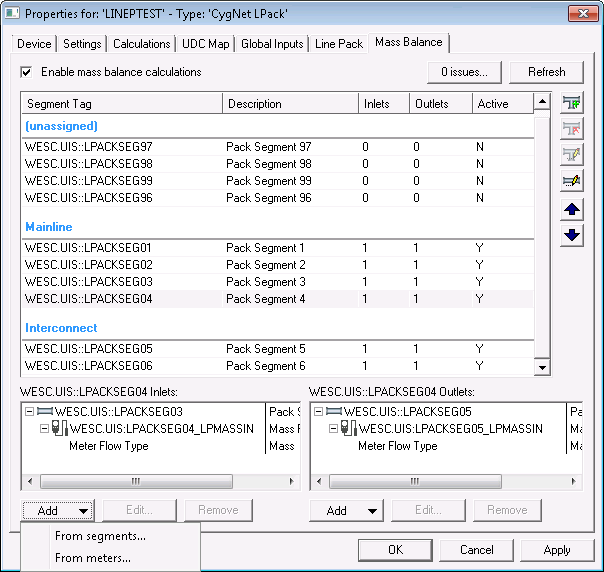Viewport: 604px width, 572px height.
Task: Click the Active column header
Action: point(503,104)
